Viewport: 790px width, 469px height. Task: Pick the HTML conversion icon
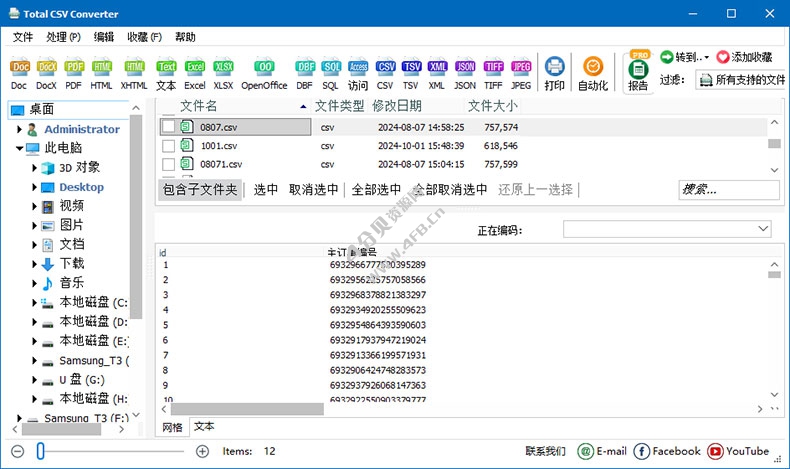coord(102,68)
